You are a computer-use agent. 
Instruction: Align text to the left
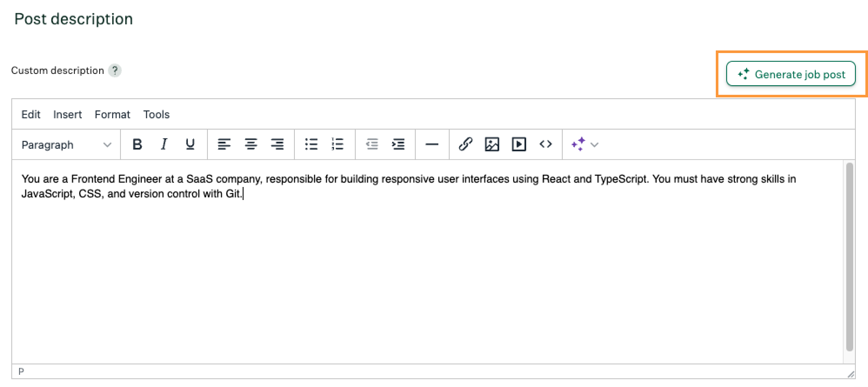click(224, 144)
